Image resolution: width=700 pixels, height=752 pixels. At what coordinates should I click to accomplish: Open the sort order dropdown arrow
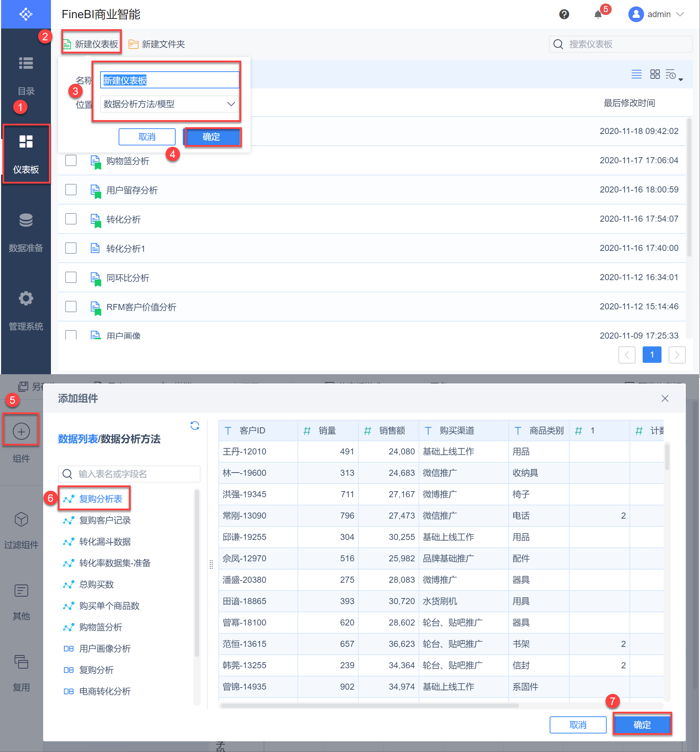click(680, 79)
